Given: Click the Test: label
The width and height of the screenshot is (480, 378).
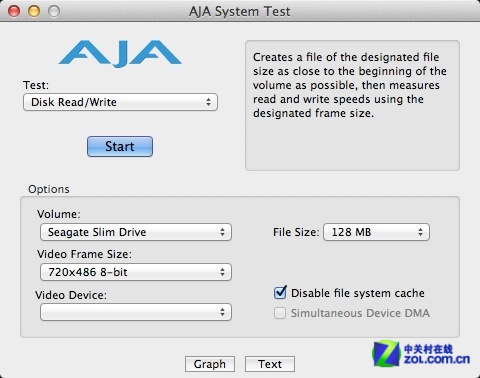Looking at the screenshot, I should pos(36,85).
